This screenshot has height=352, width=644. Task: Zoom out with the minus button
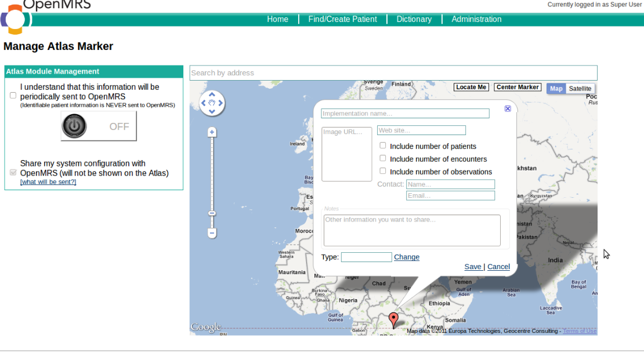212,233
